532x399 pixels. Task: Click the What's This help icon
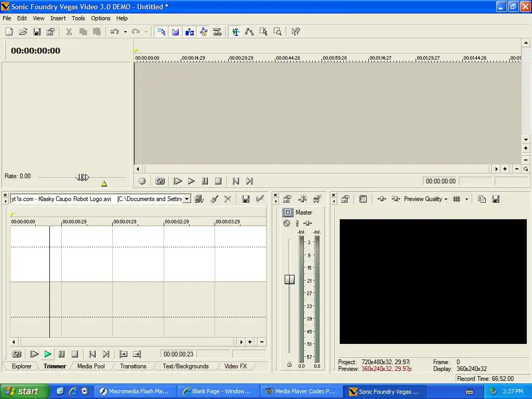[x=296, y=32]
